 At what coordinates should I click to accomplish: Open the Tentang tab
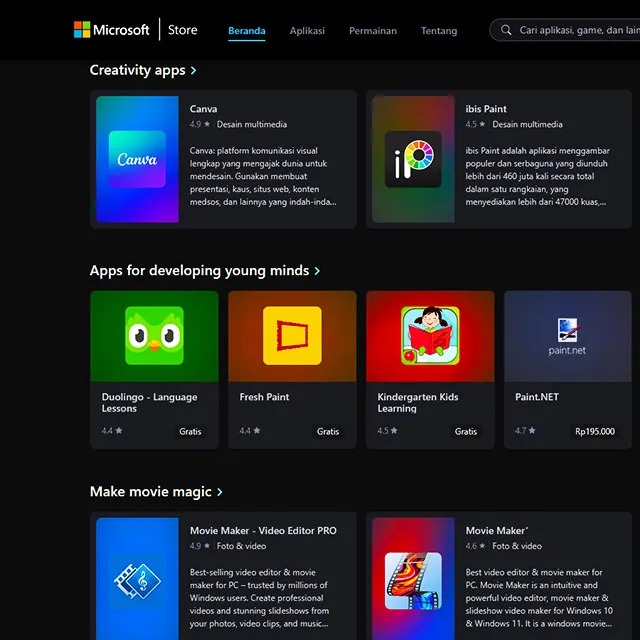(439, 31)
